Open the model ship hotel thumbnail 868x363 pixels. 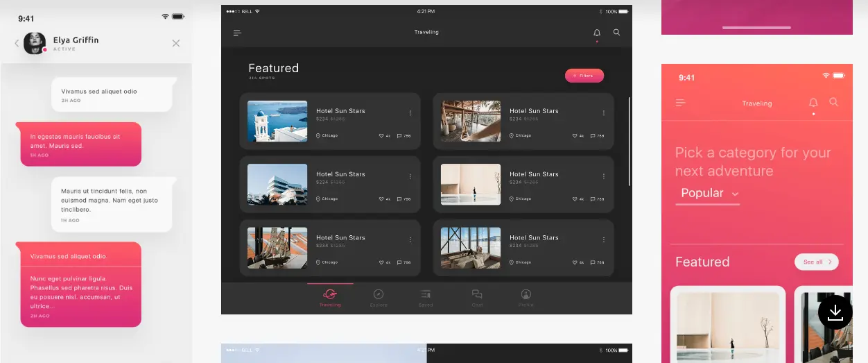click(x=277, y=248)
